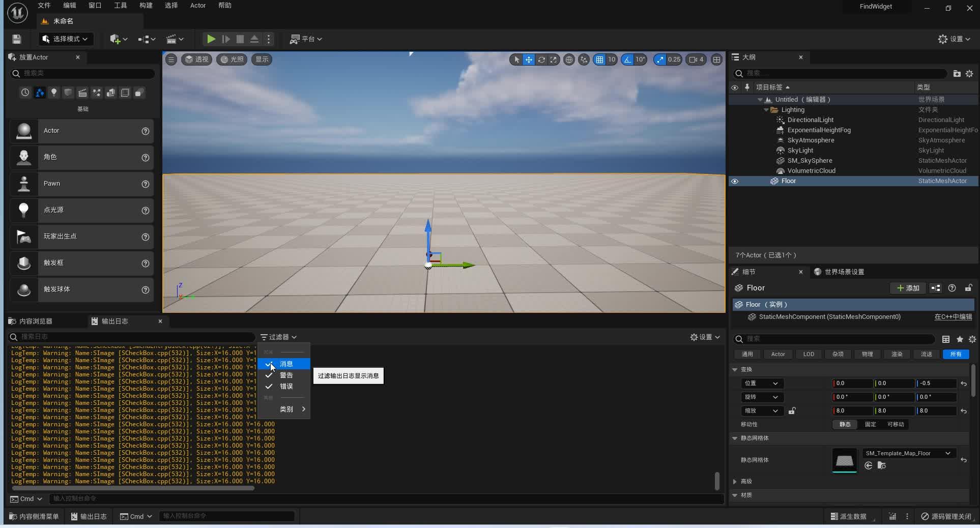Screen dimensions: 980x528
Task: Toggle visibility eye for Floor actor
Action: coord(735,181)
